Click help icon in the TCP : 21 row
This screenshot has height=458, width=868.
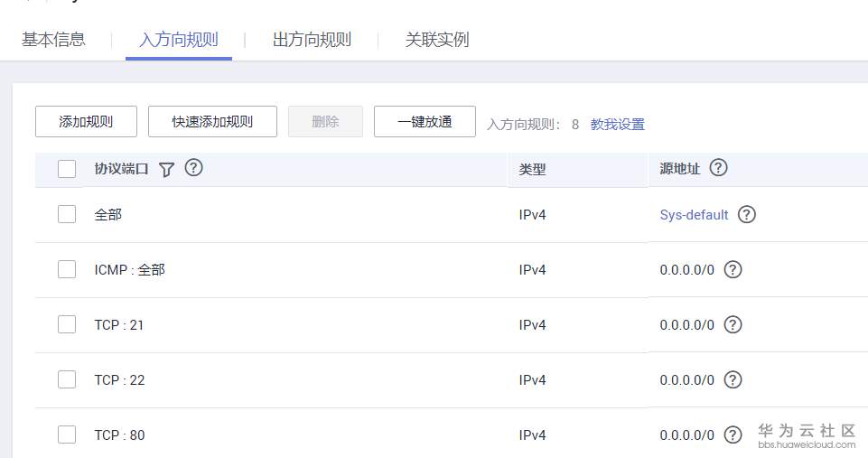[733, 325]
